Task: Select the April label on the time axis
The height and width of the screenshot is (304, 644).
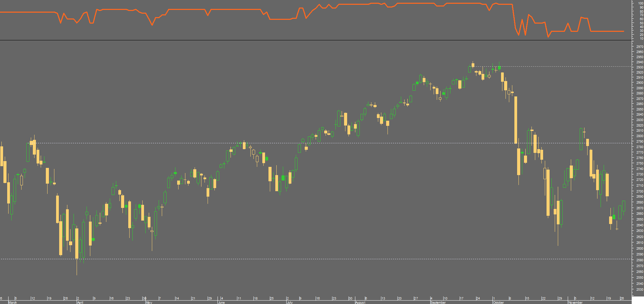Action: pyautogui.click(x=80, y=302)
